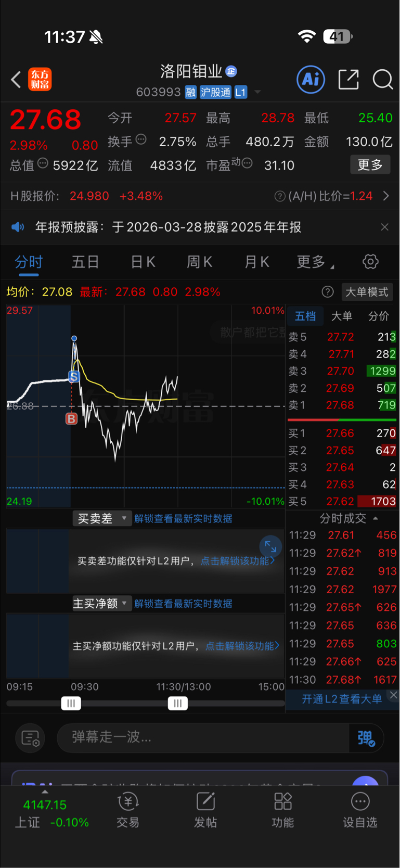Image resolution: width=400 pixels, height=868 pixels.
Task: Tap the S sell marker on chart
Action: tap(74, 376)
